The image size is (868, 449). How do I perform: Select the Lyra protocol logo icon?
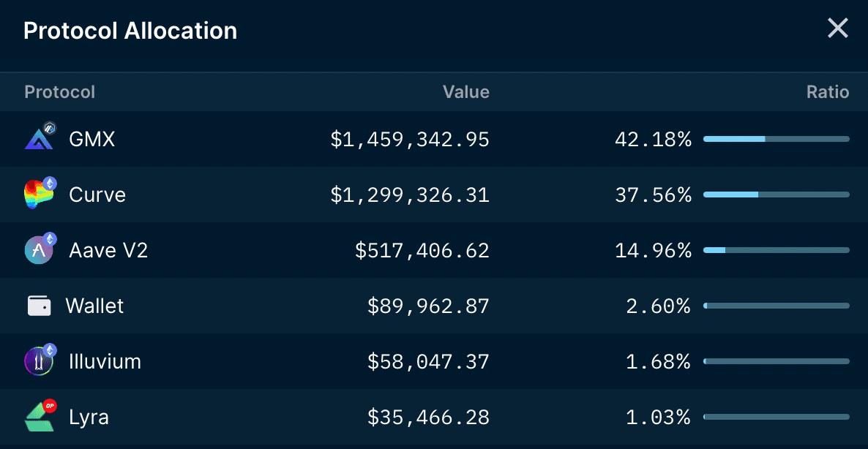pyautogui.click(x=40, y=417)
